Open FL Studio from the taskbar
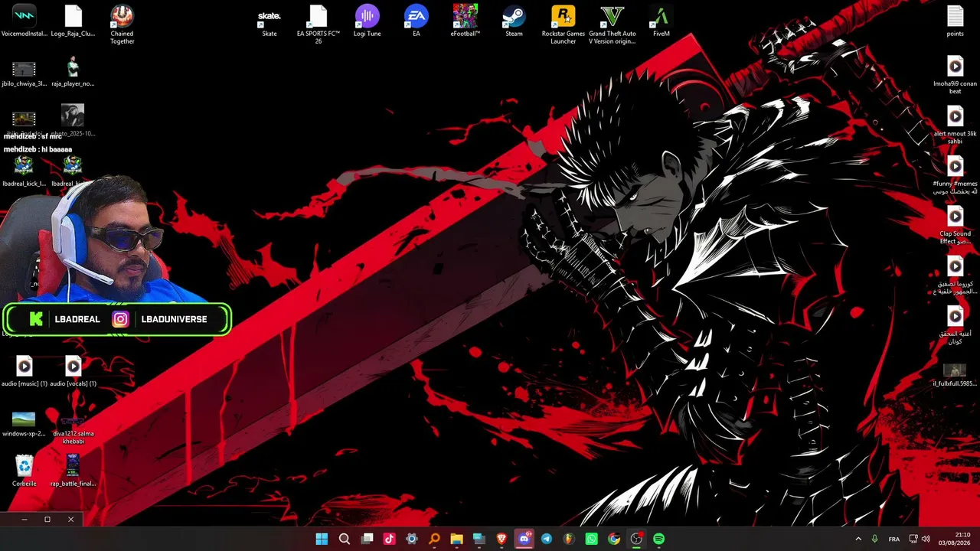 [569, 539]
